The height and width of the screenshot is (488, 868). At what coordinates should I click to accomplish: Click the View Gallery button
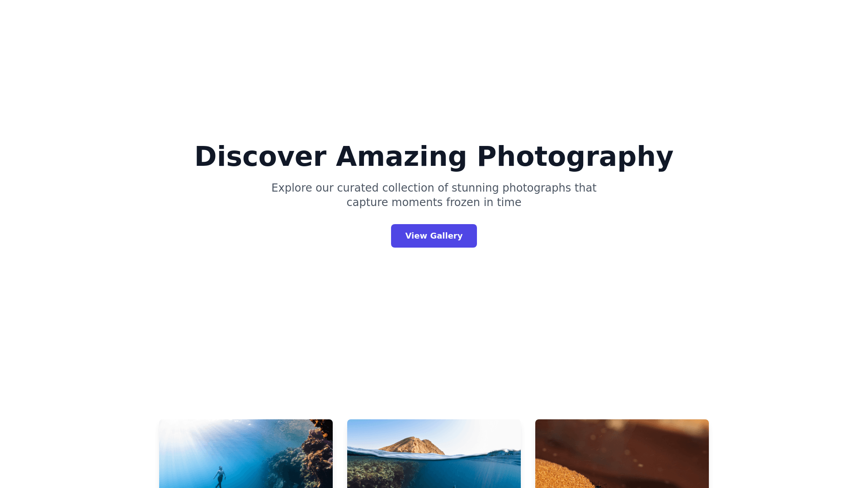click(x=434, y=236)
